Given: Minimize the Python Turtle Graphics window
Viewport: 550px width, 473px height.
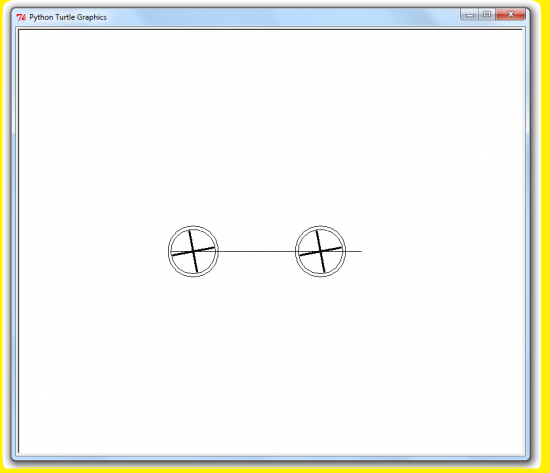Looking at the screenshot, I should pos(470,15).
